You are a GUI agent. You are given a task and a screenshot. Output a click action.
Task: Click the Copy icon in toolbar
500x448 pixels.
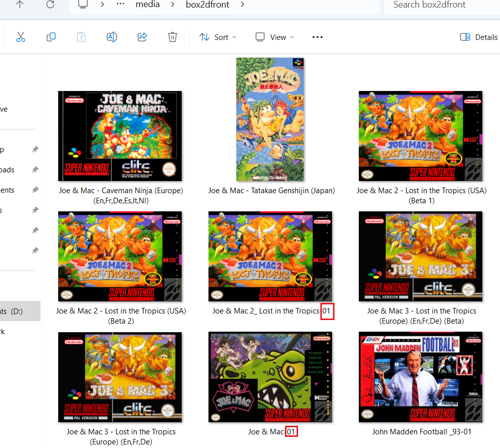(x=51, y=37)
